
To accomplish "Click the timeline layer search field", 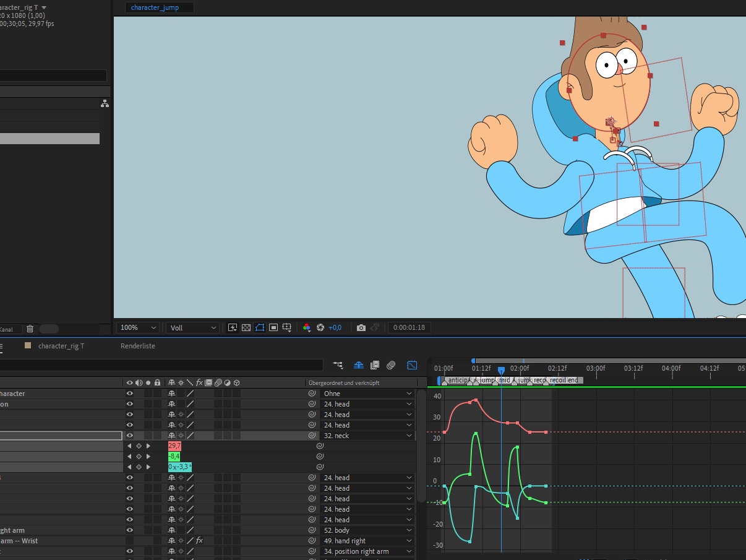I will tap(161, 365).
